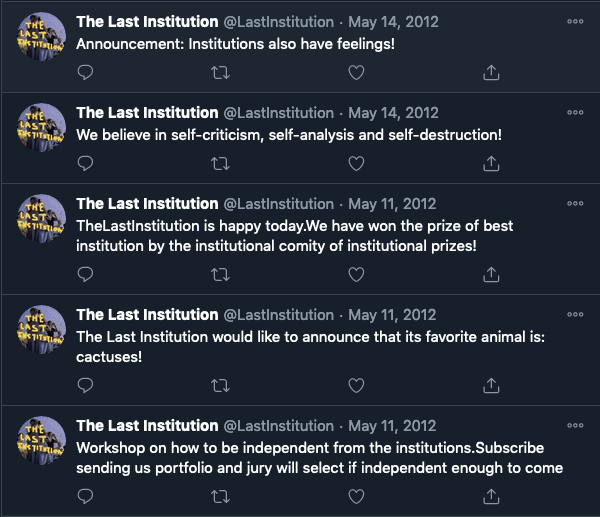Reply to the best institution prize tweet
Image resolution: width=600 pixels, height=517 pixels.
point(86,273)
